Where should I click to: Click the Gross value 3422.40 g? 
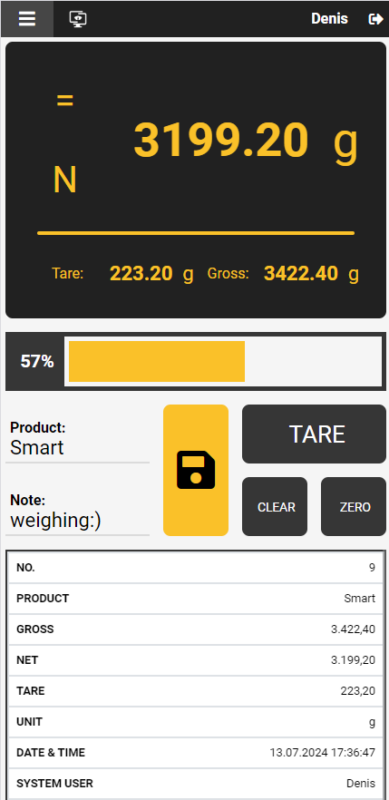311,274
